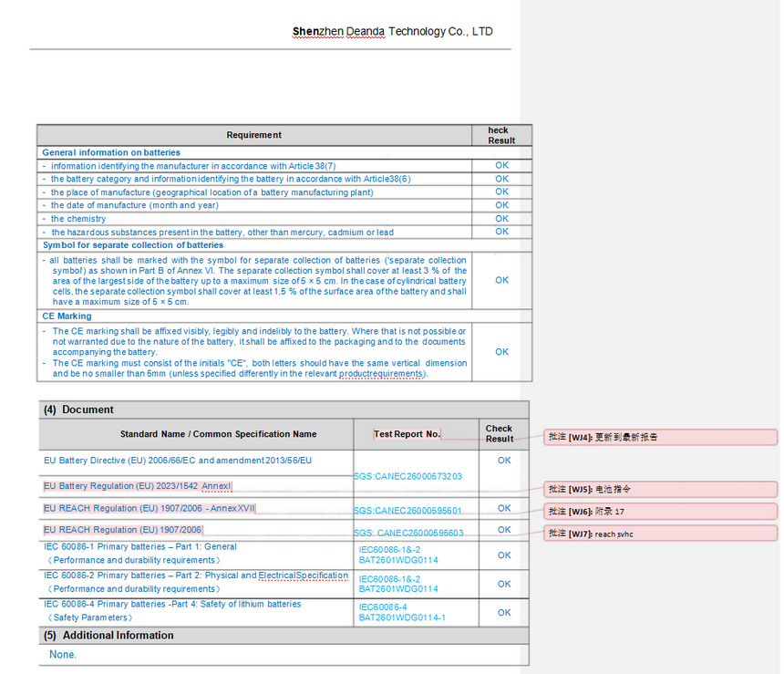Click 'EU Battery Regulation (EU) 2023/1542 AnnexI'

137,486
